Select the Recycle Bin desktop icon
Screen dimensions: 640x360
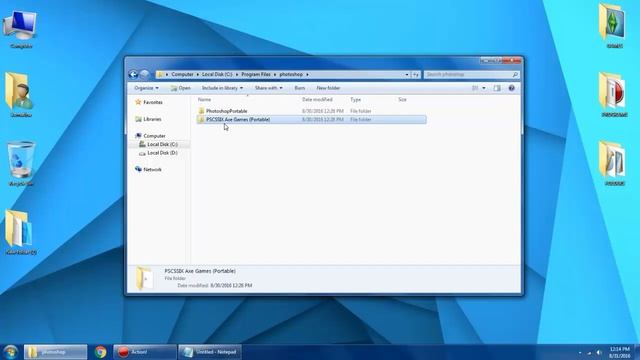[x=20, y=164]
